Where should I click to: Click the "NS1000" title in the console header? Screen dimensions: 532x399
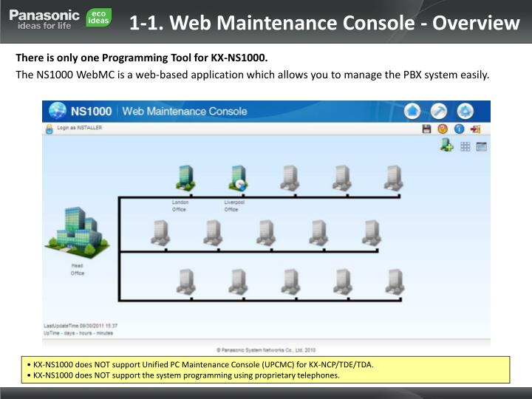tap(92, 112)
